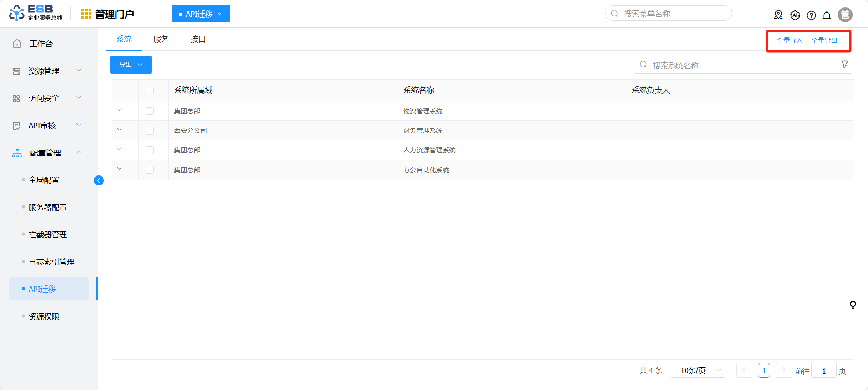Viewport: 868px width, 390px height.
Task: Switch to the 服务 tab
Action: click(x=161, y=40)
